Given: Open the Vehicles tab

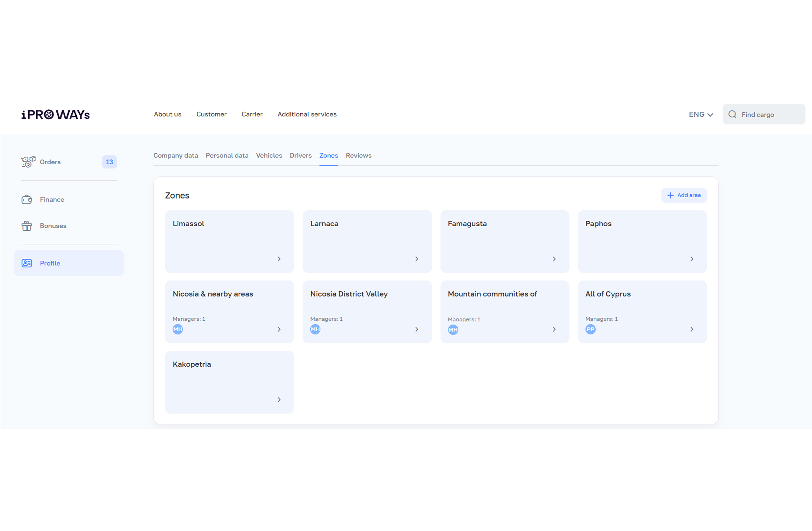Looking at the screenshot, I should (x=269, y=155).
